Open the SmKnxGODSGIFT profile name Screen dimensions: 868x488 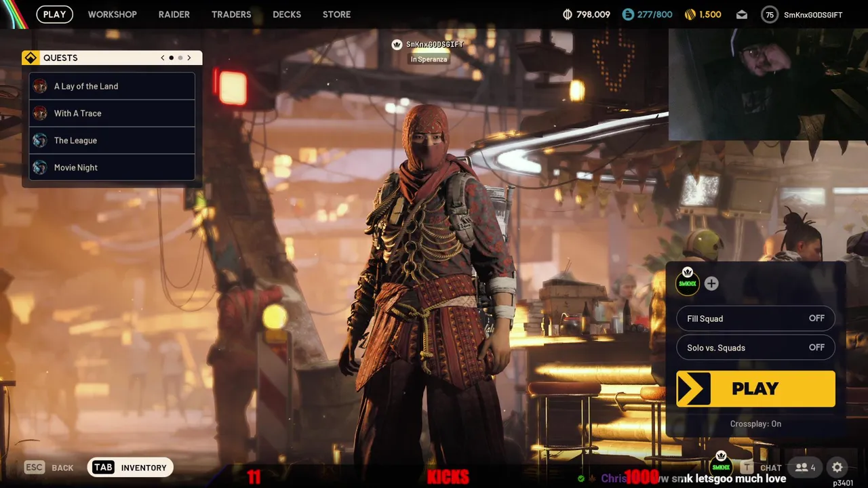(813, 14)
